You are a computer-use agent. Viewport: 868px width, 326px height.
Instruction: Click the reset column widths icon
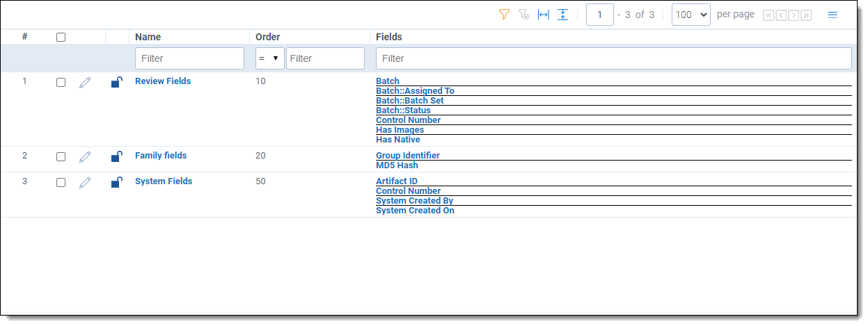click(544, 15)
